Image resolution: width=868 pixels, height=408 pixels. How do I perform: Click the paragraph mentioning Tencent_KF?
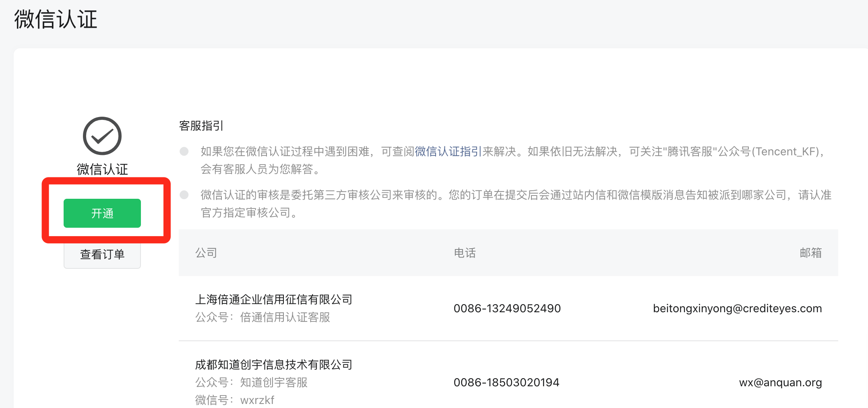pos(513,160)
